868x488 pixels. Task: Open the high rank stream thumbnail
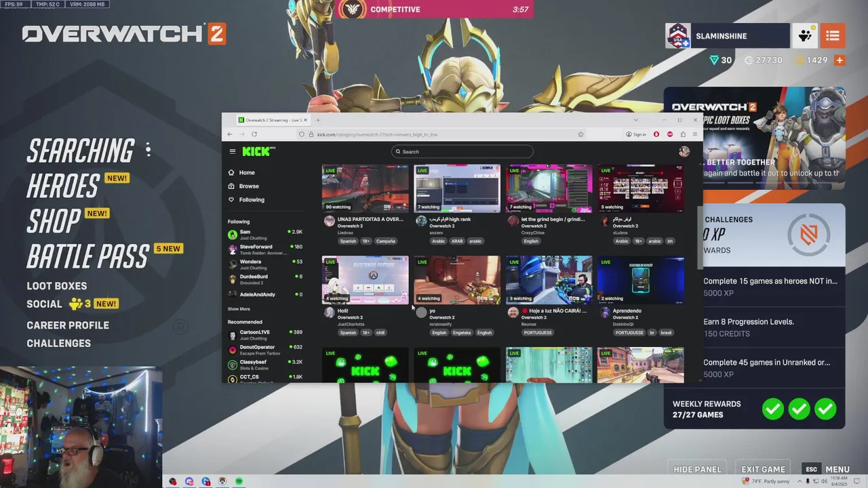[x=456, y=188]
